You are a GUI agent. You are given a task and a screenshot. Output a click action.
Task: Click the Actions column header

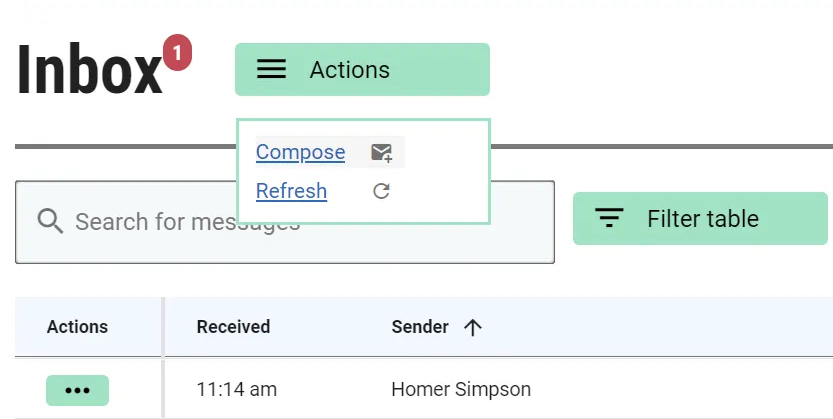pyautogui.click(x=77, y=327)
